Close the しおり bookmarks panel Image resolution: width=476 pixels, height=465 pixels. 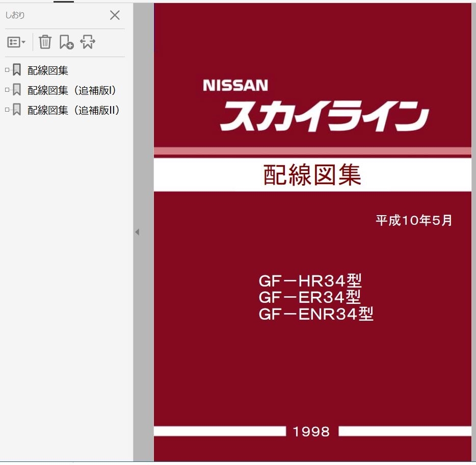(115, 15)
